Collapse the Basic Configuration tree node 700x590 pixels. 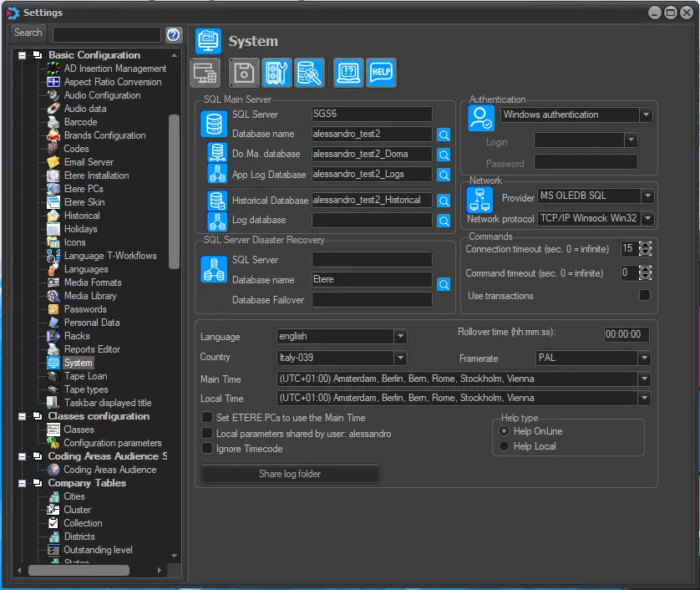(x=23, y=55)
